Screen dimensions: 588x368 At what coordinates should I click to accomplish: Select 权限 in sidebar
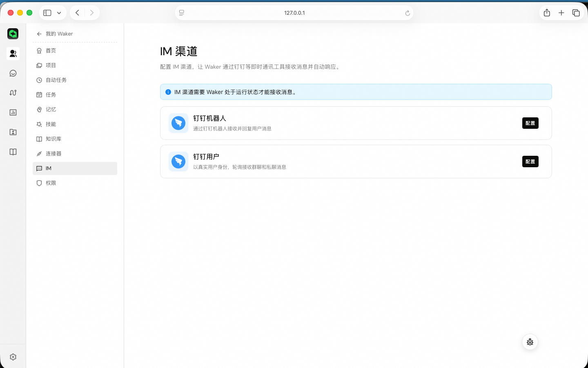[75, 183]
